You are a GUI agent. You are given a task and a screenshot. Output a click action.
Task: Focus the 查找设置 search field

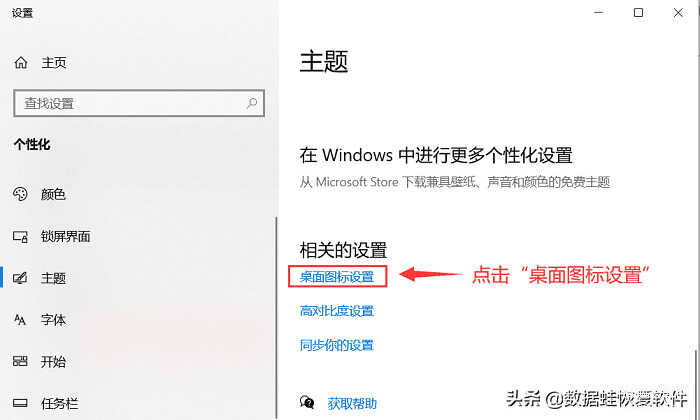tap(139, 104)
